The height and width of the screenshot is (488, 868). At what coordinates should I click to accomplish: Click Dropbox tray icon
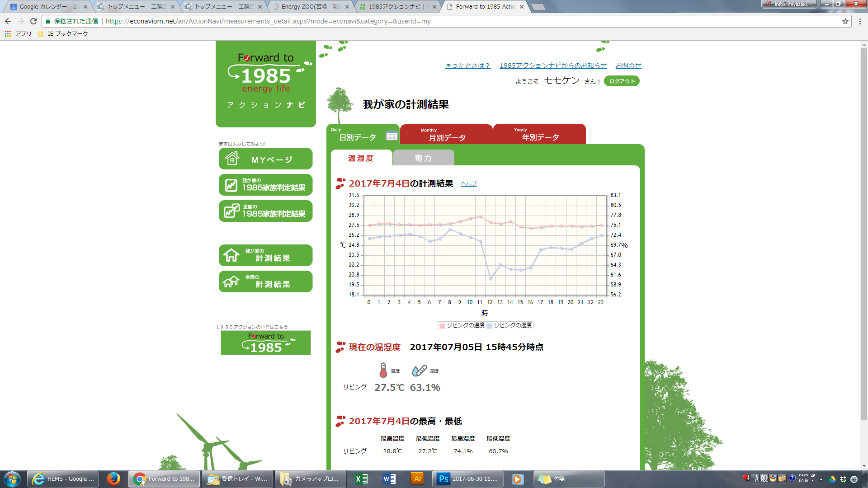click(843, 479)
